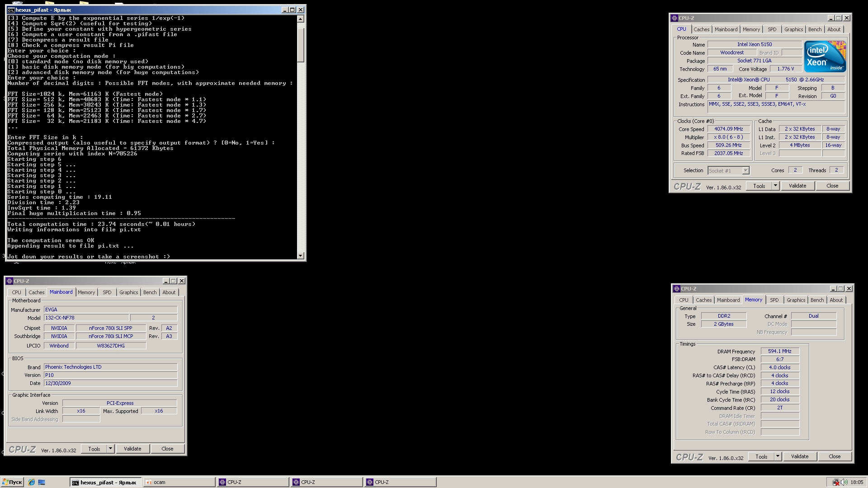Open the Start (Пуск) menu
This screenshot has height=488, width=868.
[x=12, y=482]
